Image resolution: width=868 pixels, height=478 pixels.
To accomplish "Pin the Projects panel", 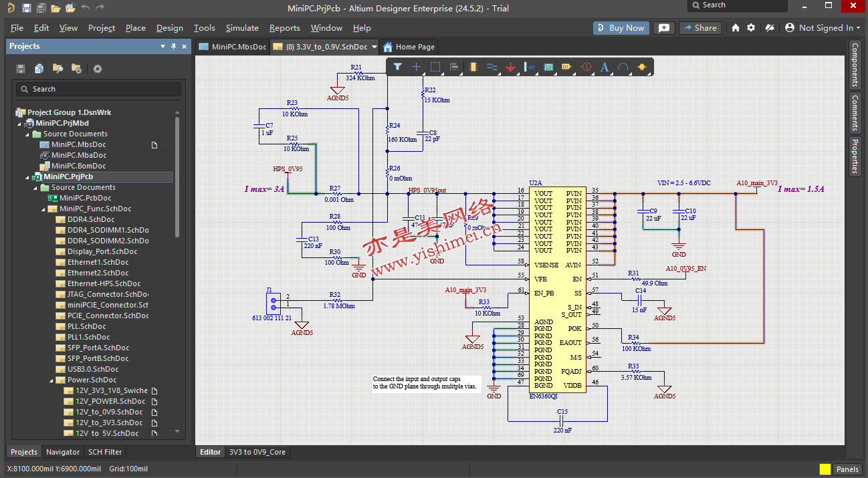I will 174,46.
